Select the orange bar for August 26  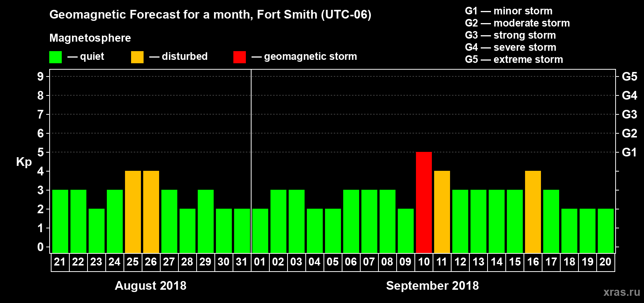pyautogui.click(x=151, y=212)
